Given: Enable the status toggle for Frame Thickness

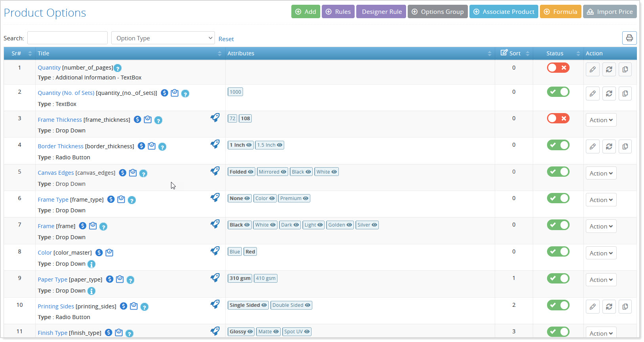Looking at the screenshot, I should click(x=558, y=118).
